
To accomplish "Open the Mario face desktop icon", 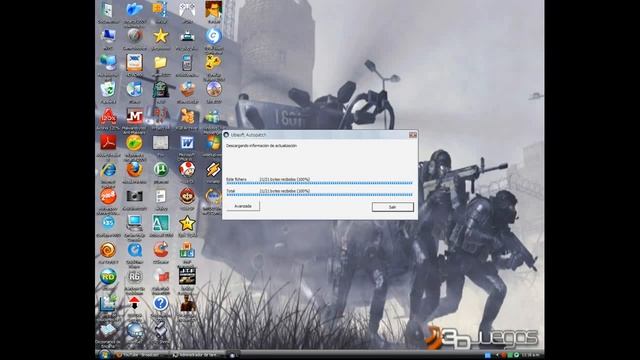I will [187, 196].
